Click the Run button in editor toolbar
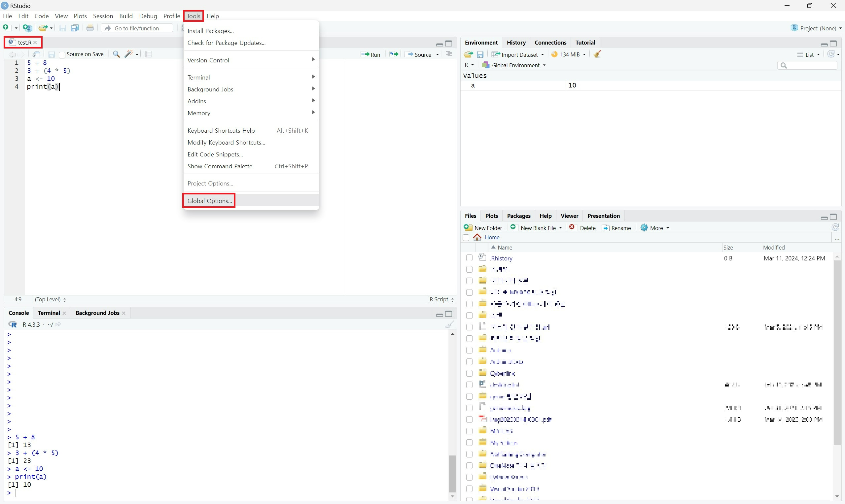845x504 pixels. click(x=371, y=54)
